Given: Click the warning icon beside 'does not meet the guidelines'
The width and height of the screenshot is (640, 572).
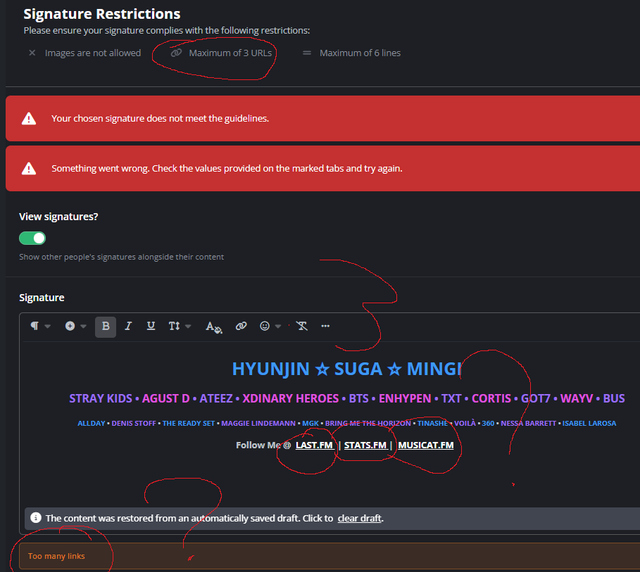Looking at the screenshot, I should (x=29, y=118).
